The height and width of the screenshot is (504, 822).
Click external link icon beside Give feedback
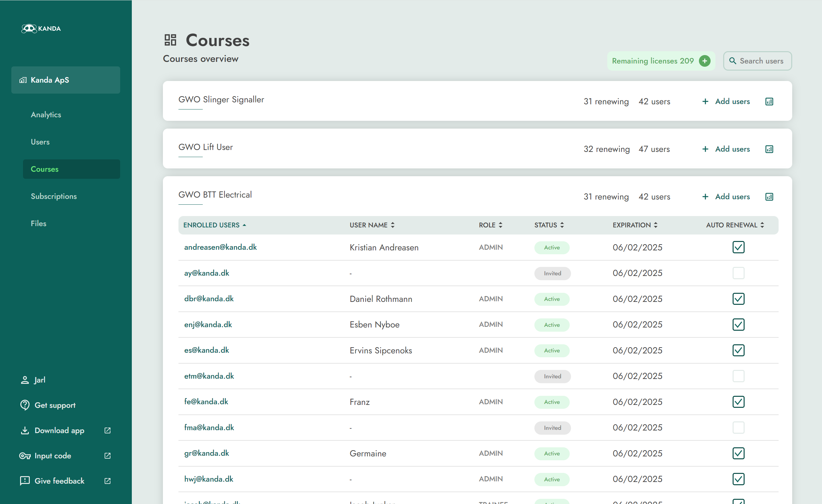pos(107,481)
